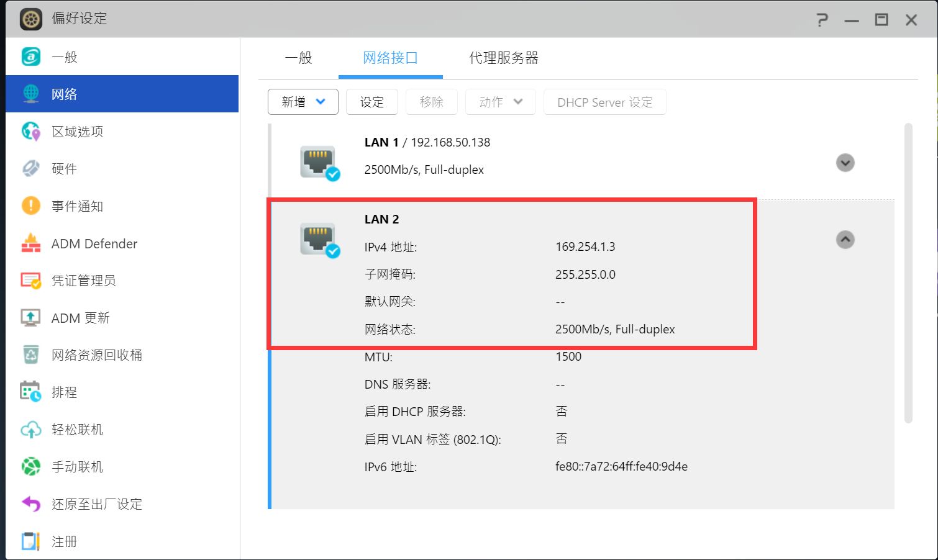
Task: Click the LAN 1 ethernet port icon
Action: pyautogui.click(x=319, y=163)
